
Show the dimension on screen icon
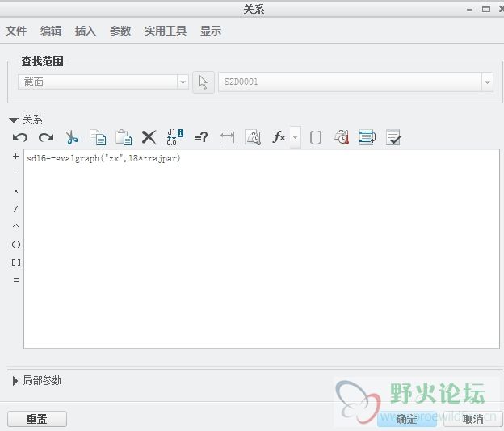click(x=227, y=137)
